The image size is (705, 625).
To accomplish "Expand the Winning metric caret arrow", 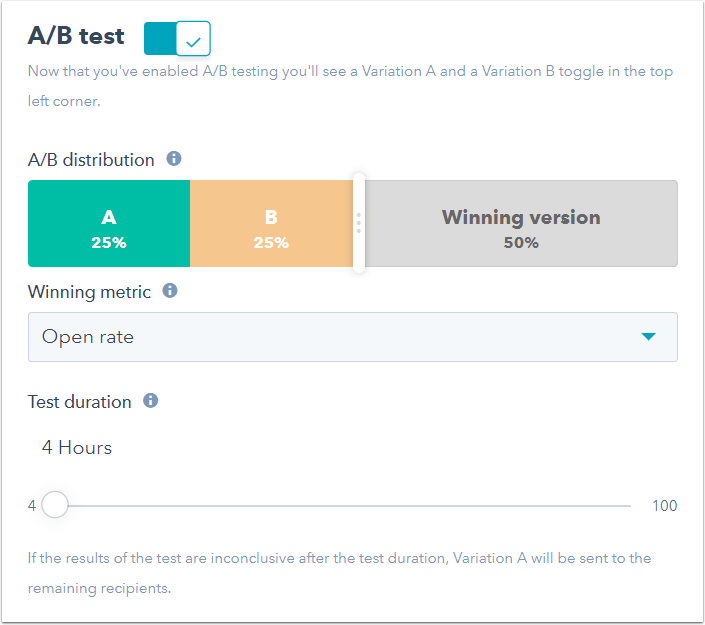I will (648, 337).
